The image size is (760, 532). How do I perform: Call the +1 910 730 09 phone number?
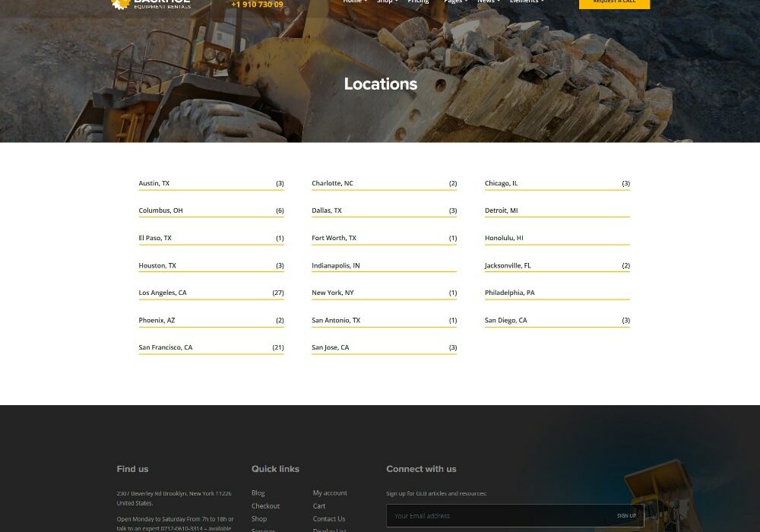258,5
